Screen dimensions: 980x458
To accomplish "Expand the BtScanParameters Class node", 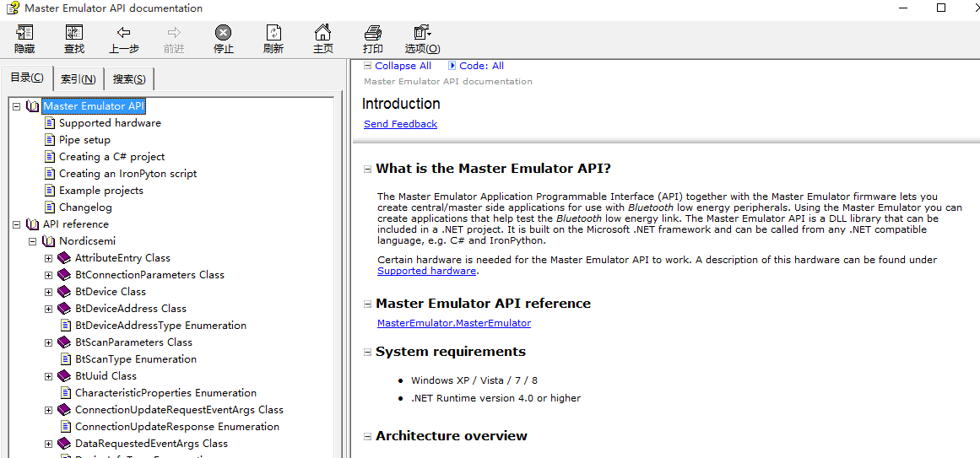I will pos(49,342).
